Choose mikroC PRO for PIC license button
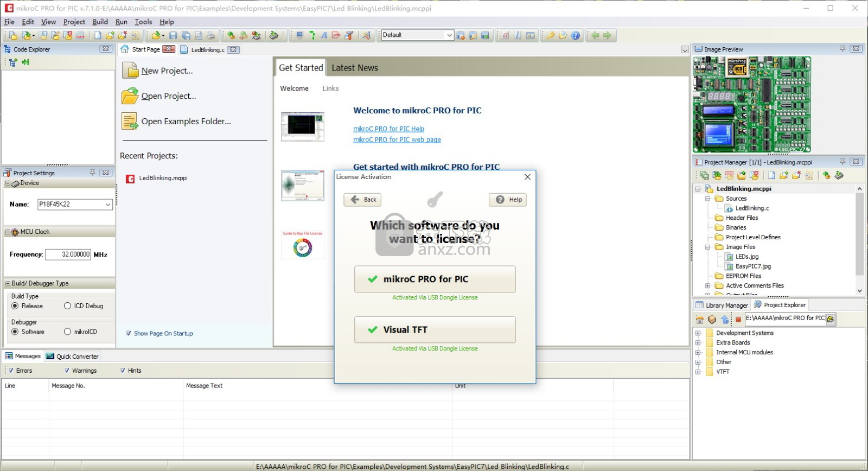868x471 pixels. pyautogui.click(x=435, y=279)
